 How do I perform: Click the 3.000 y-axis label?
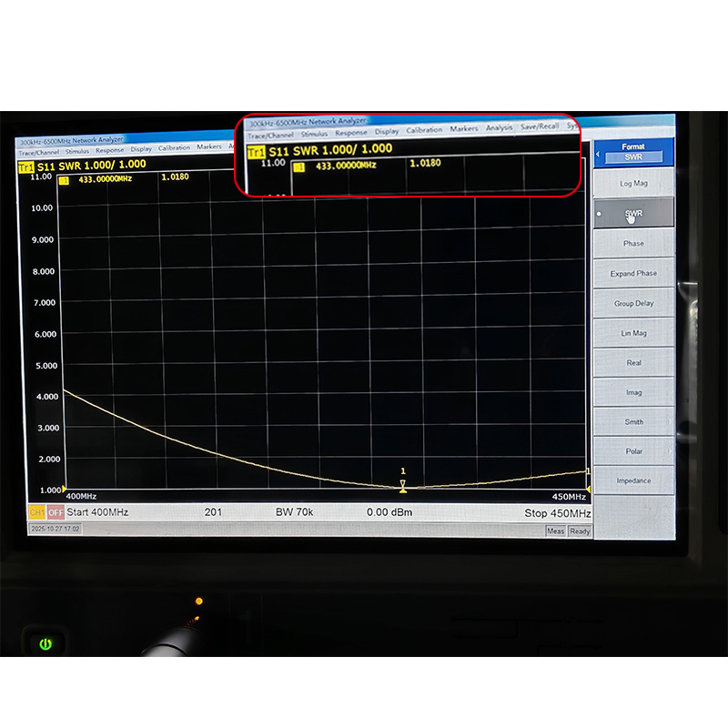click(48, 428)
